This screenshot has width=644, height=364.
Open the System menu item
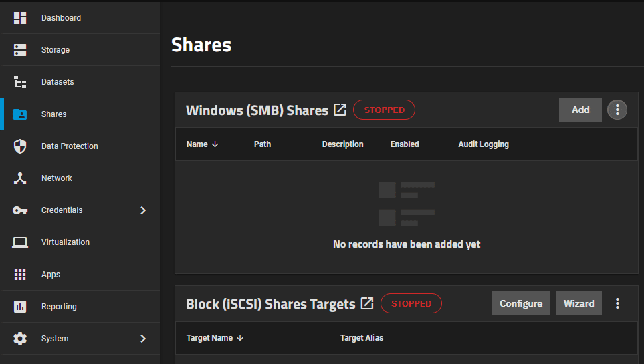pyautogui.click(x=55, y=339)
